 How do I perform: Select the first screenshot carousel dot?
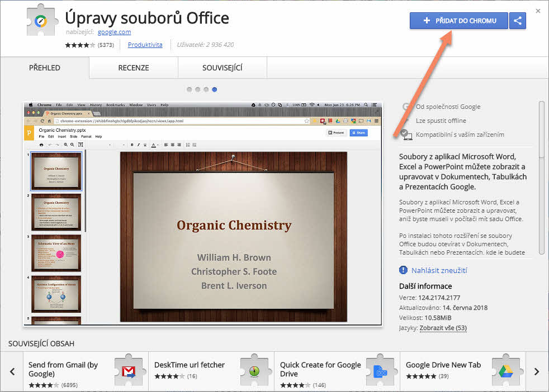tap(190, 89)
